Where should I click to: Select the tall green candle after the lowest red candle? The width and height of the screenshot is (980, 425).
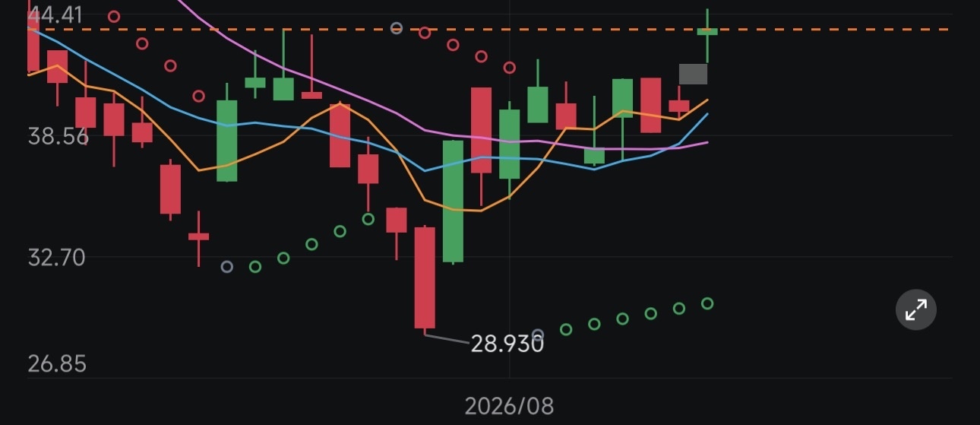coord(453,201)
